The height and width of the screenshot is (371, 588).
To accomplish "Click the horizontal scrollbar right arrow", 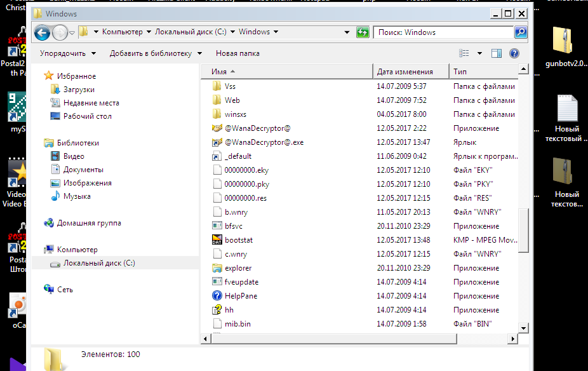I will point(512,339).
